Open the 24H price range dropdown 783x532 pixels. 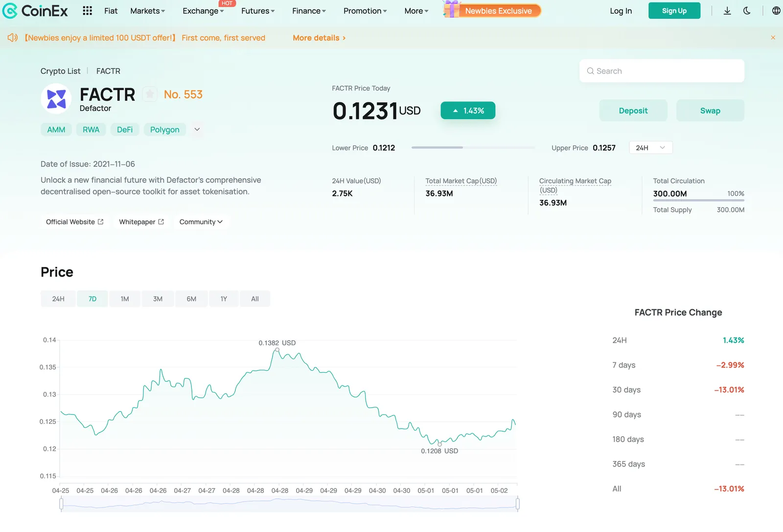(x=650, y=148)
